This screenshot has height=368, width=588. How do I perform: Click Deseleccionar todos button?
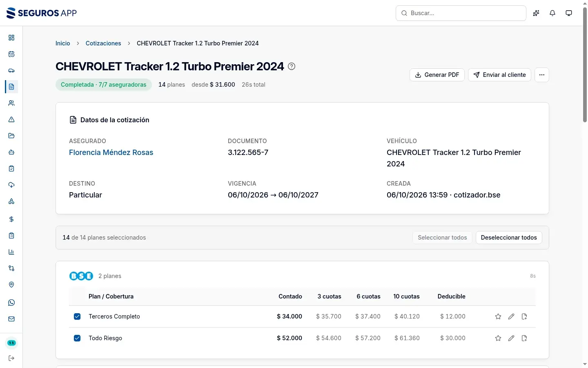509,238
